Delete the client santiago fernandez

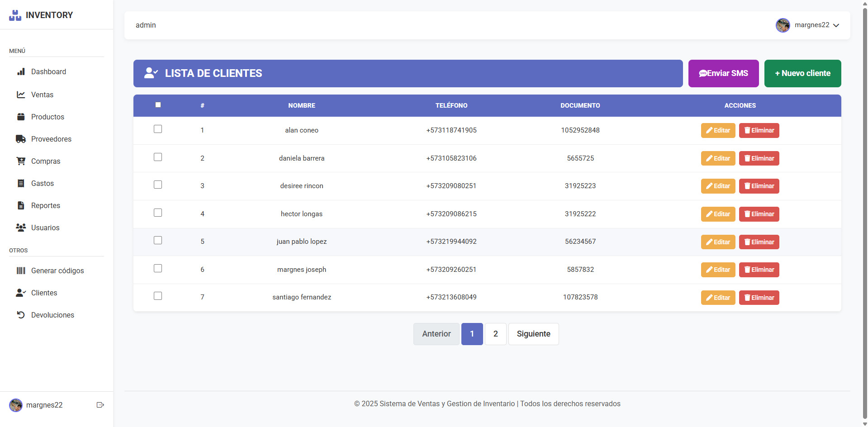759,298
